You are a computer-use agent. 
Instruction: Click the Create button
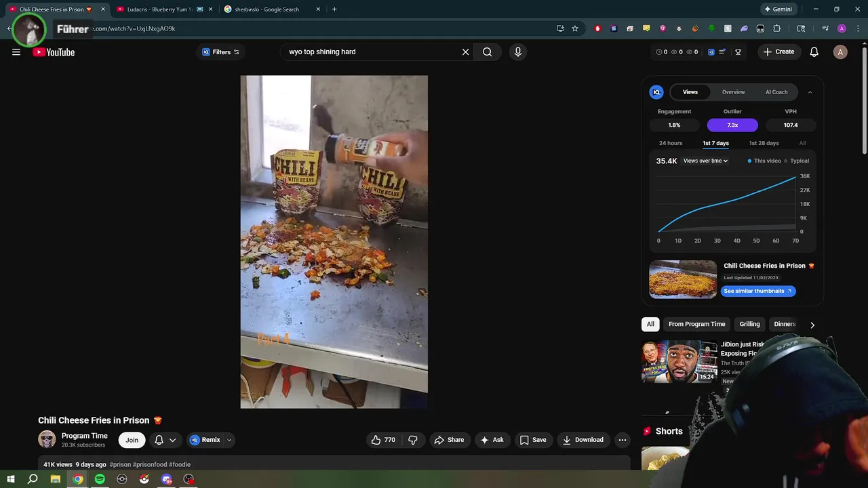click(x=778, y=52)
